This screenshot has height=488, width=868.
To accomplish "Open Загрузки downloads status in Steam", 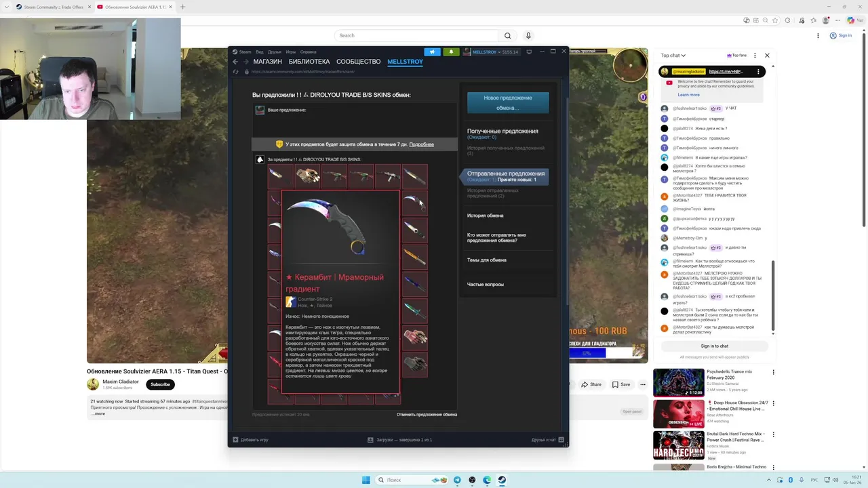I will [x=399, y=440].
